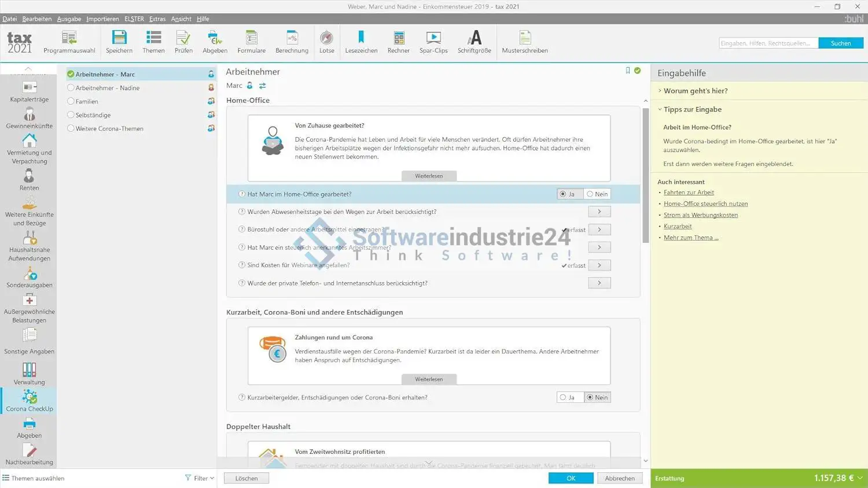Follow the 'Home-Office steuerlich nutzen' link
The image size is (868, 488).
[x=705, y=204]
